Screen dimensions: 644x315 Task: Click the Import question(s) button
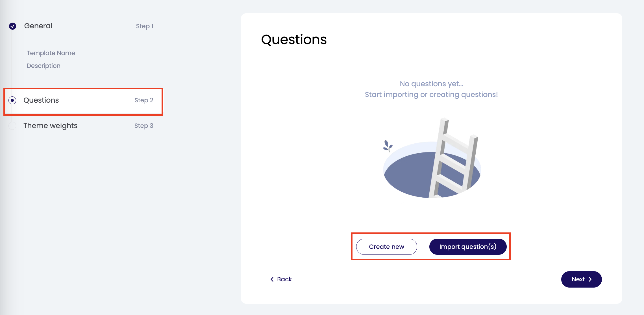point(468,247)
